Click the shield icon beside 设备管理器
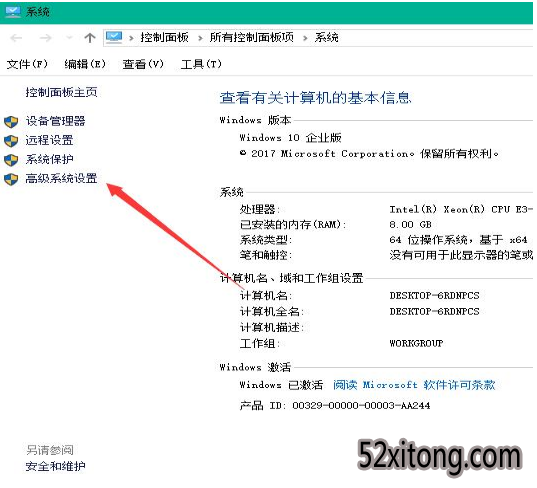This screenshot has height=488, width=537. pyautogui.click(x=11, y=122)
